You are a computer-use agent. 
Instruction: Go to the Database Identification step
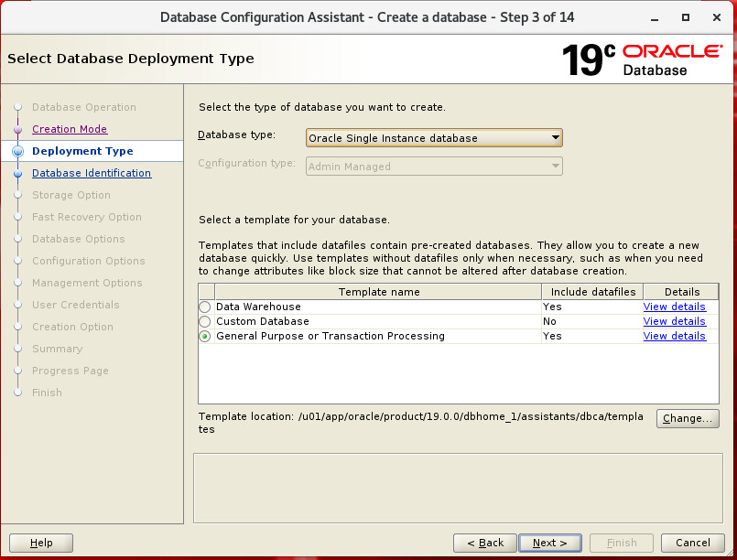pyautogui.click(x=92, y=173)
